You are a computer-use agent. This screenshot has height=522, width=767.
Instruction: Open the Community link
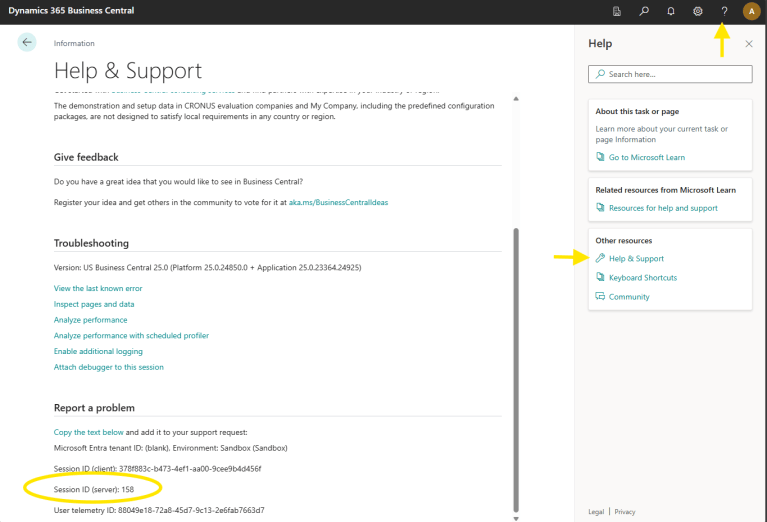[x=629, y=296]
